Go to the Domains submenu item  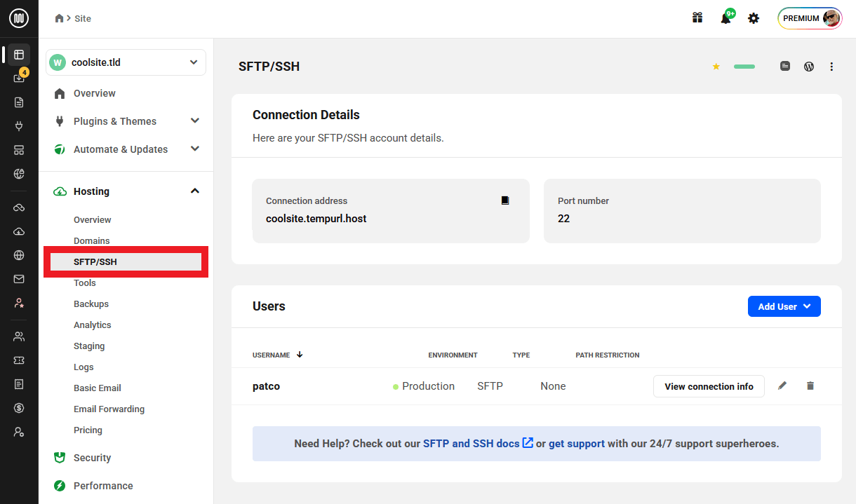92,241
